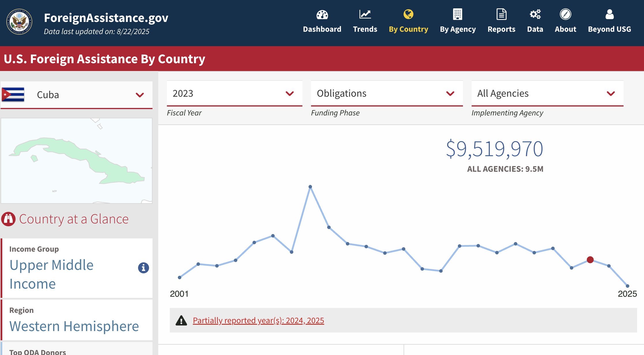This screenshot has width=644, height=355.
Task: Click the Cuba map thumbnail
Action: coord(77,160)
